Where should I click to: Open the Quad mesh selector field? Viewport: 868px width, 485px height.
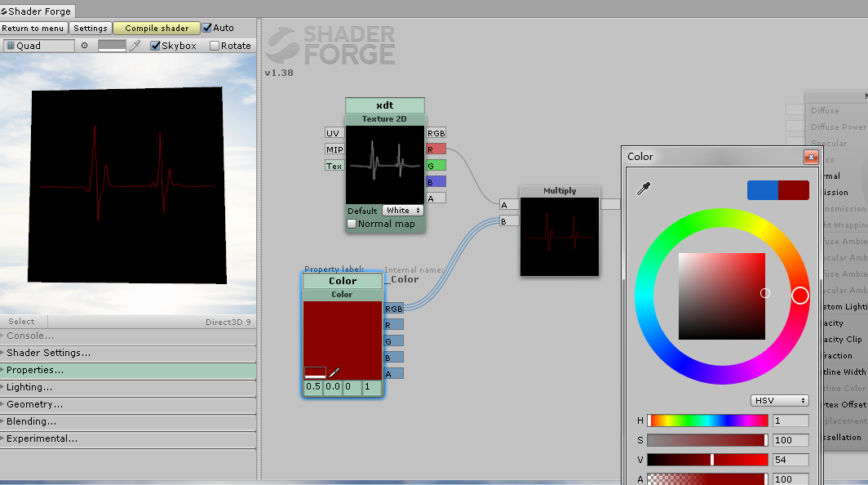(x=39, y=46)
